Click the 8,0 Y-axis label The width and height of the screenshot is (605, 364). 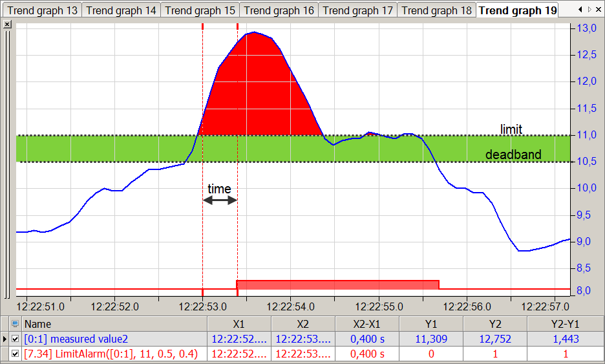584,290
